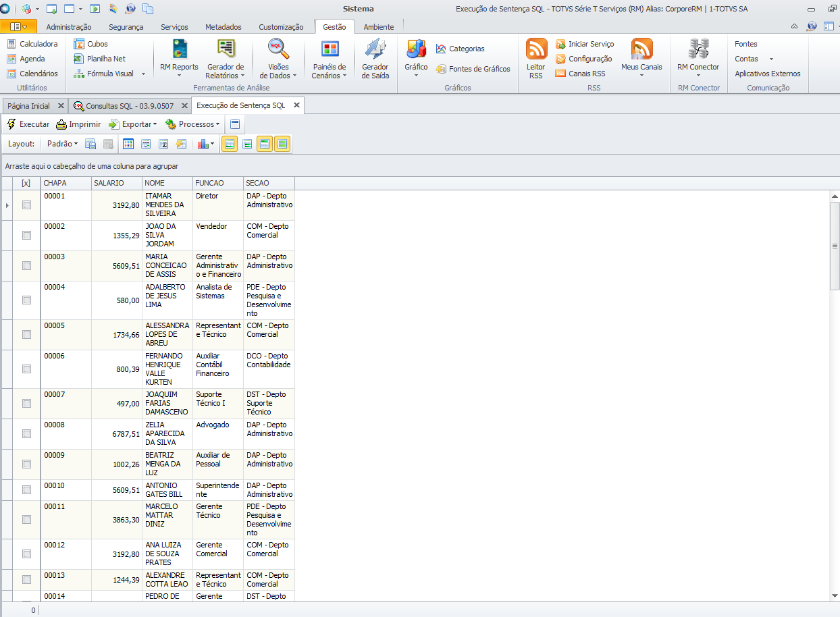Image resolution: width=840 pixels, height=617 pixels.
Task: Click the sigma totals icon
Action: [163, 144]
